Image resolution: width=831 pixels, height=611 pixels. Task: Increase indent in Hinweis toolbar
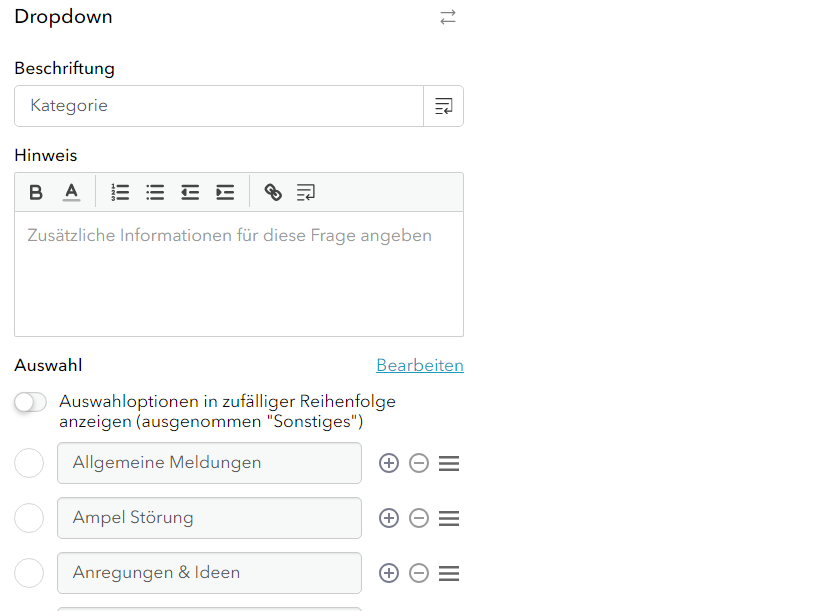click(225, 192)
